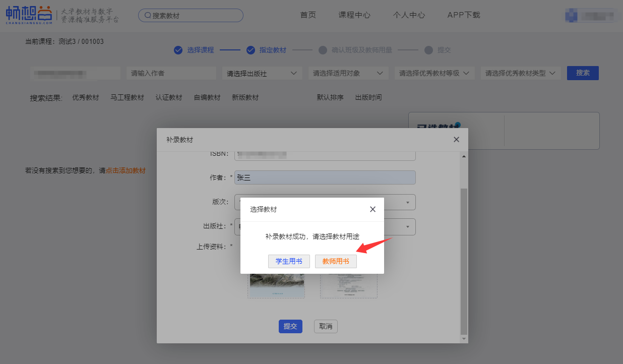Close the 补录教材 dialog
The width and height of the screenshot is (623, 364).
pos(456,140)
